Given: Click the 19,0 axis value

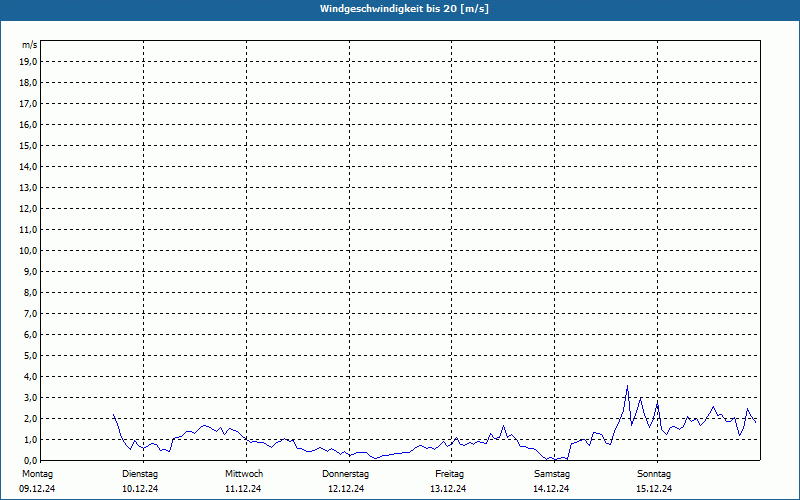Looking at the screenshot, I should [x=28, y=62].
